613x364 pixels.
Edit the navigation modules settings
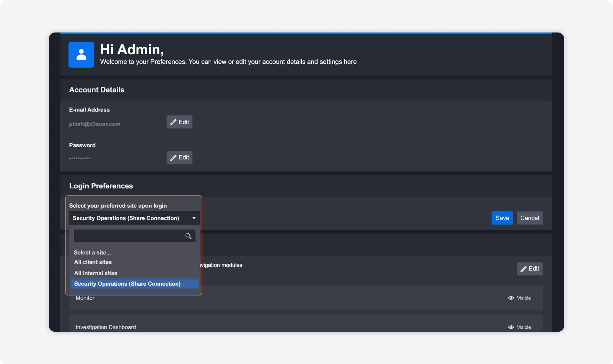click(x=529, y=269)
